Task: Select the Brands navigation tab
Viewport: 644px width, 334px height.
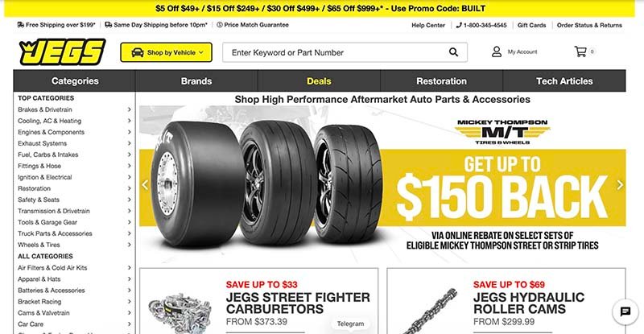Action: click(x=196, y=81)
